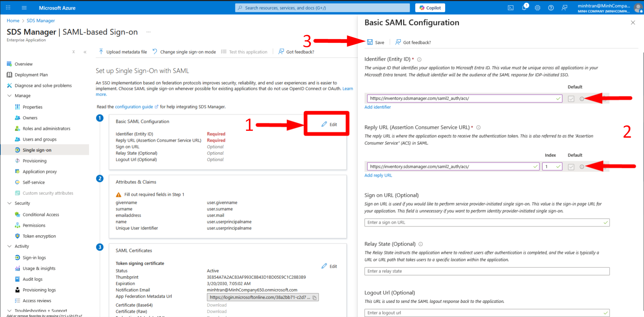This screenshot has height=317, width=644.
Task: Click the Owners icon in the sidebar
Action: pos(18,118)
